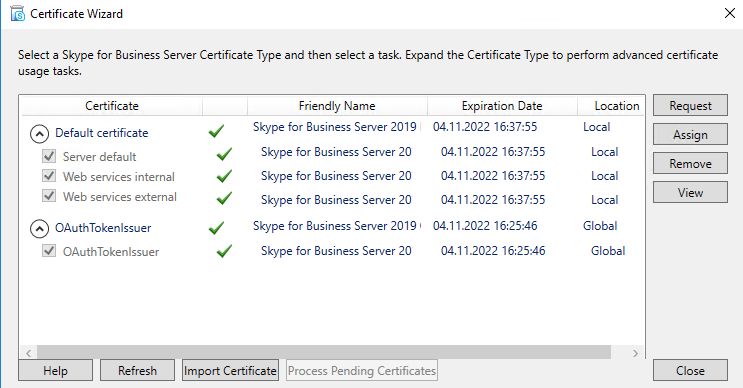Screen dimensions: 743x388
Task: Click friendly name in Server default row
Action: pos(336,152)
